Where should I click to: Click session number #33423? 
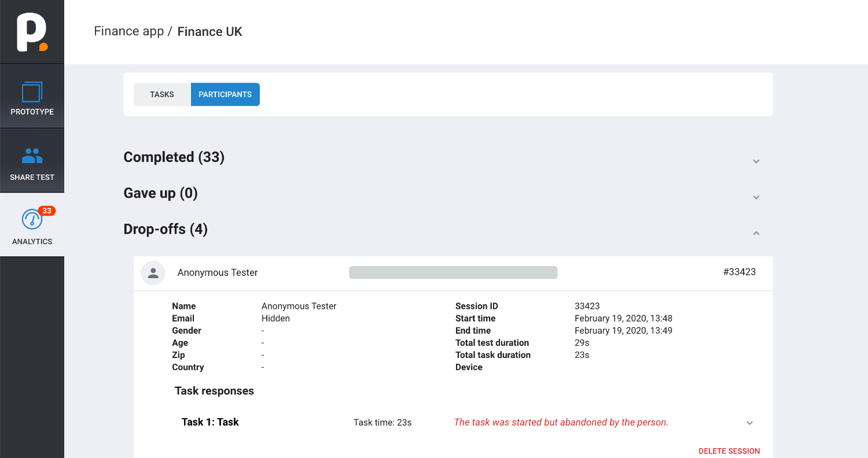tap(740, 272)
